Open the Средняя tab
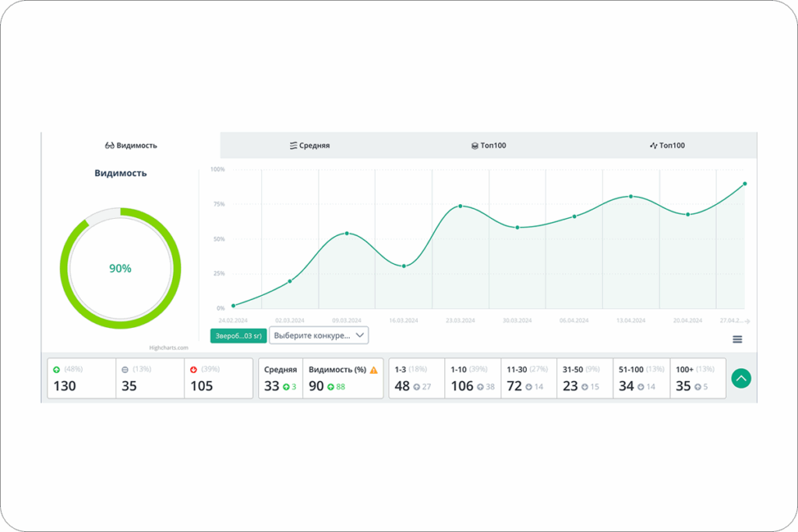 click(x=309, y=146)
